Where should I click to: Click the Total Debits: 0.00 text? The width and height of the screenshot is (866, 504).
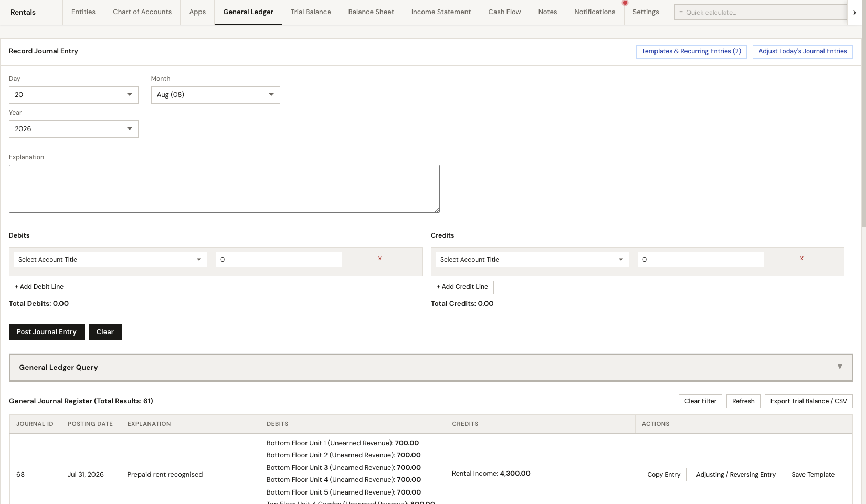39,304
